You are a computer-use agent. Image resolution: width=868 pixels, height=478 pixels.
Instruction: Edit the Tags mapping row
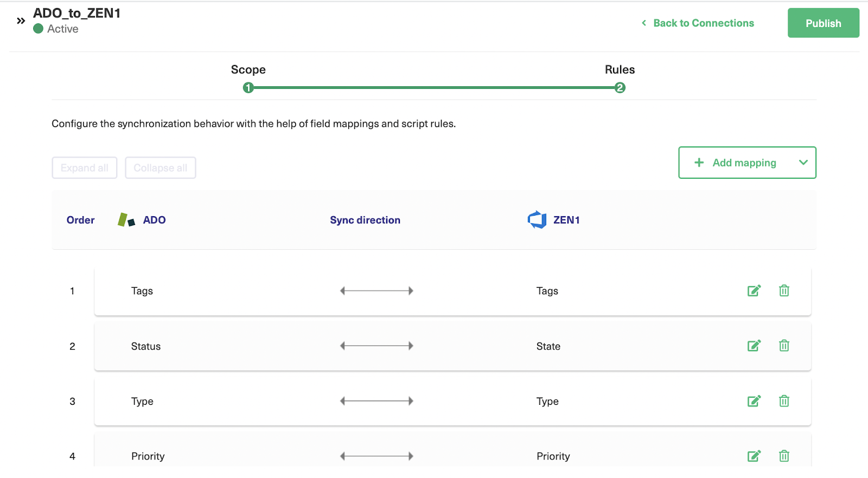click(x=754, y=291)
